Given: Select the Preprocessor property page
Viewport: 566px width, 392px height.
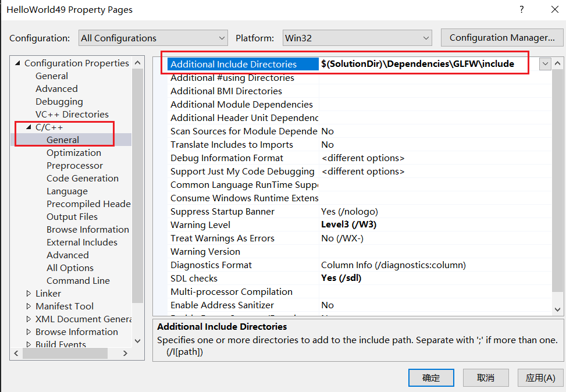Looking at the screenshot, I should 74,166.
